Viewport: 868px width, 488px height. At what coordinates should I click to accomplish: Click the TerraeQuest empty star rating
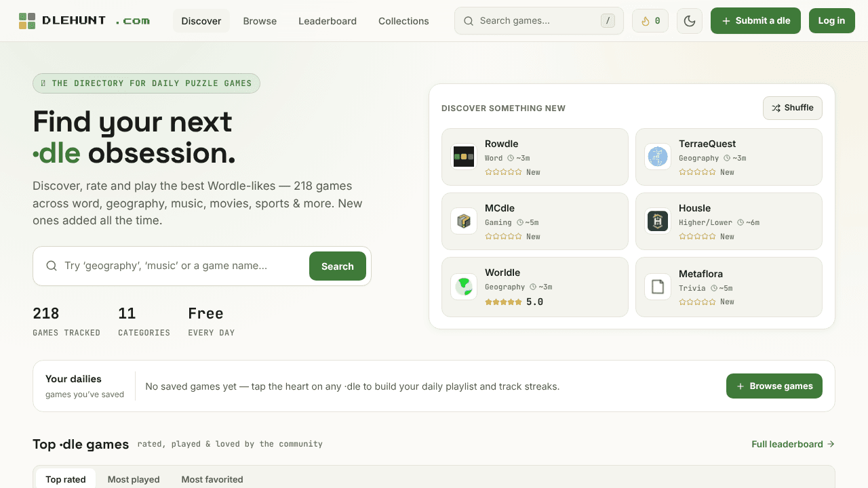(698, 172)
